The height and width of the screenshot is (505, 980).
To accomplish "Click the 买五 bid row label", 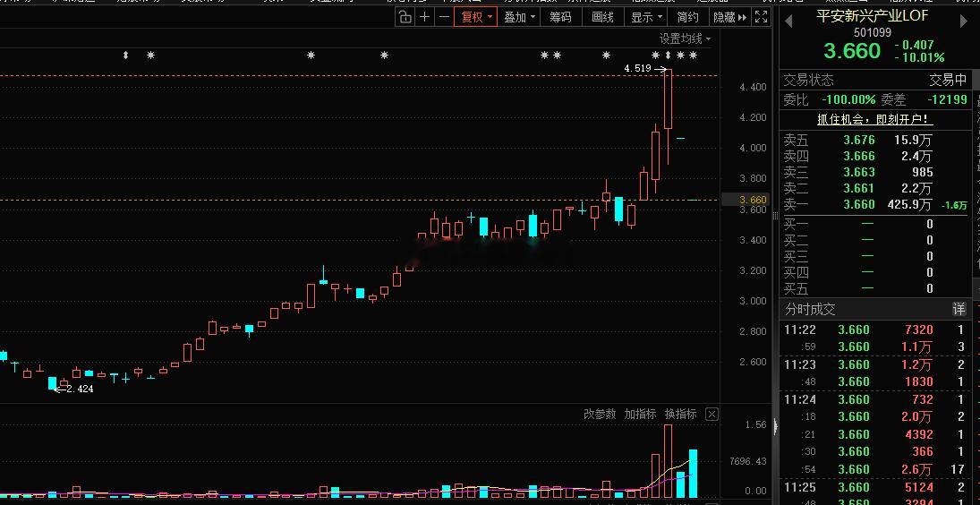I will [x=797, y=288].
